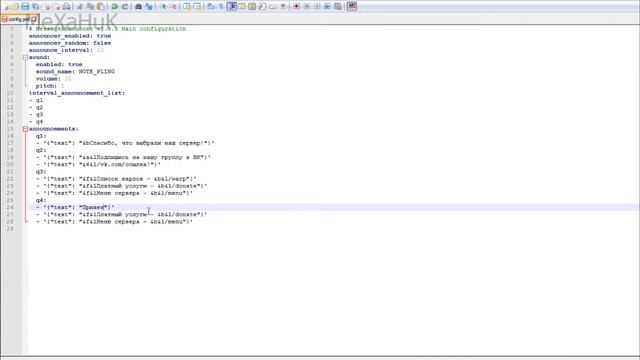Click the '- q3' list entry

pos(36,114)
